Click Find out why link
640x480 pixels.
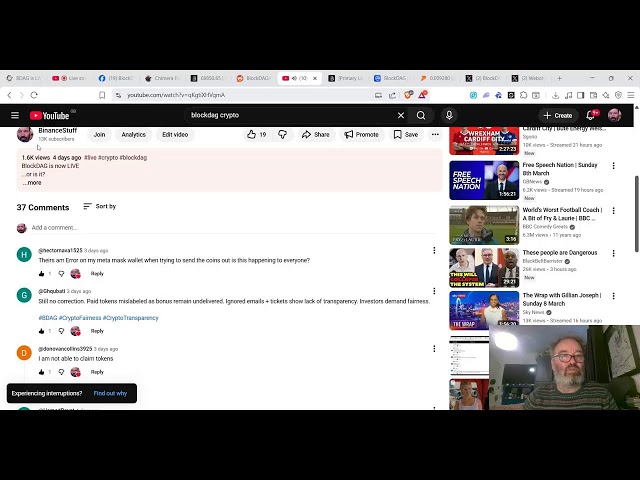(x=110, y=393)
